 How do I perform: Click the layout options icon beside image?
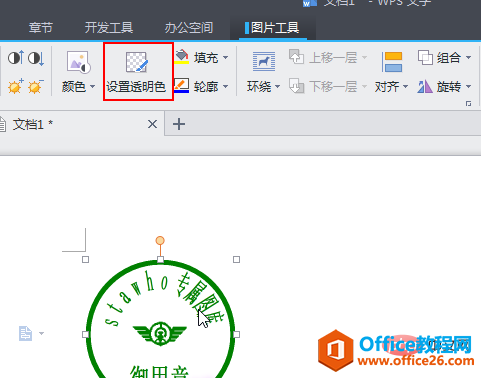(x=25, y=333)
